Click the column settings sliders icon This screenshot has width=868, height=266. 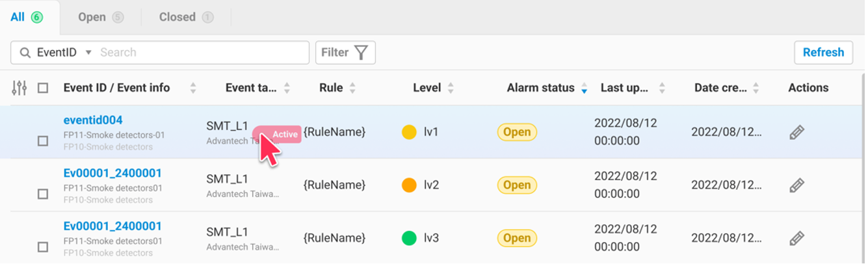tap(20, 88)
